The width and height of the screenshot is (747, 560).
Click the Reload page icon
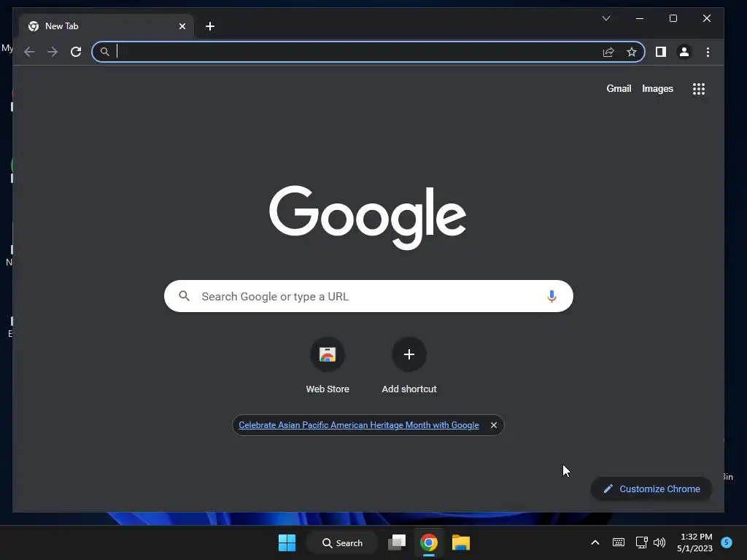76,52
